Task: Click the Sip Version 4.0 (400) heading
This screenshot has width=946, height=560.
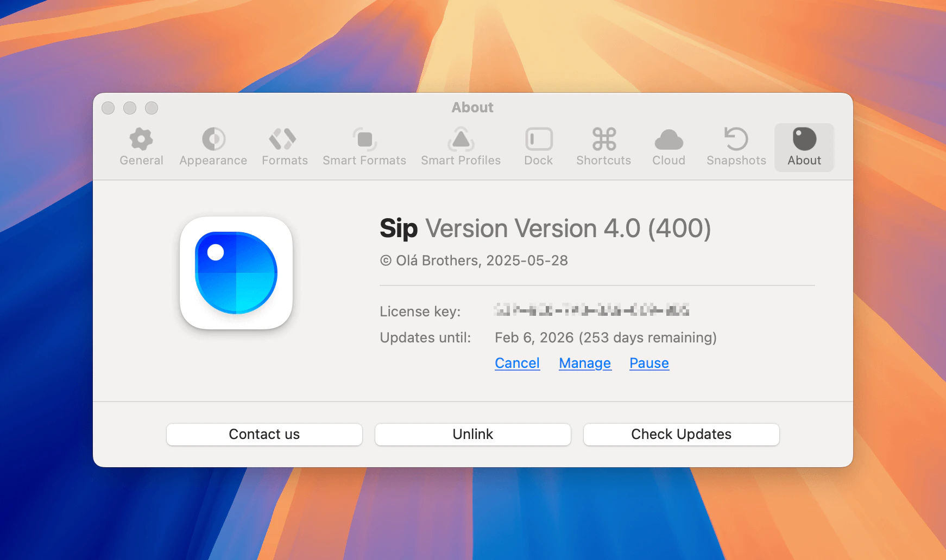Action: tap(545, 228)
